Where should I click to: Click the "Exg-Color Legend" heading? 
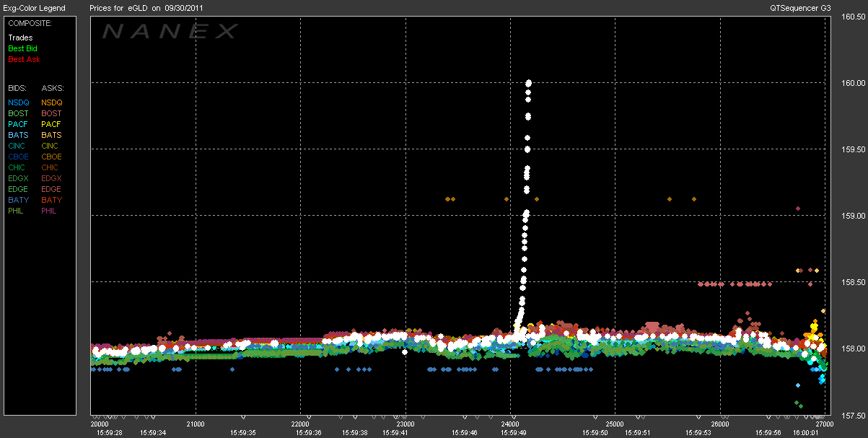tap(34, 8)
